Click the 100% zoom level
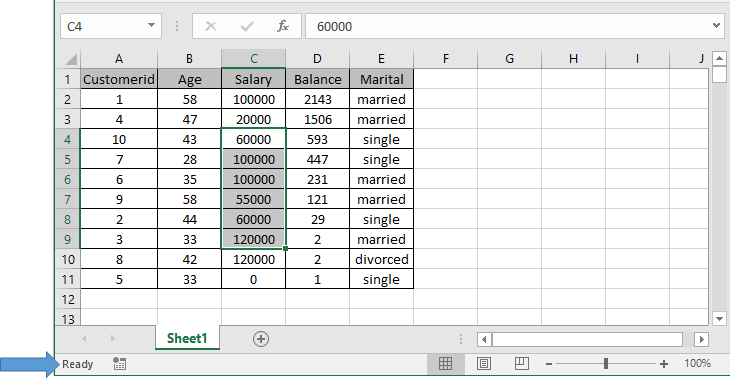Screen dimensions: 730x379 [x=697, y=363]
